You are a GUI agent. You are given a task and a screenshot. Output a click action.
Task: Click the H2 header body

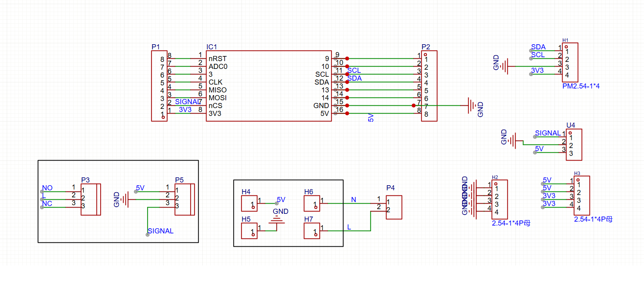click(500, 200)
